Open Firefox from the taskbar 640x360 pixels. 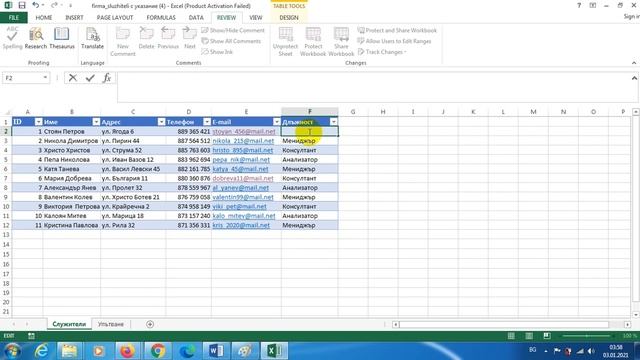[x=127, y=351]
